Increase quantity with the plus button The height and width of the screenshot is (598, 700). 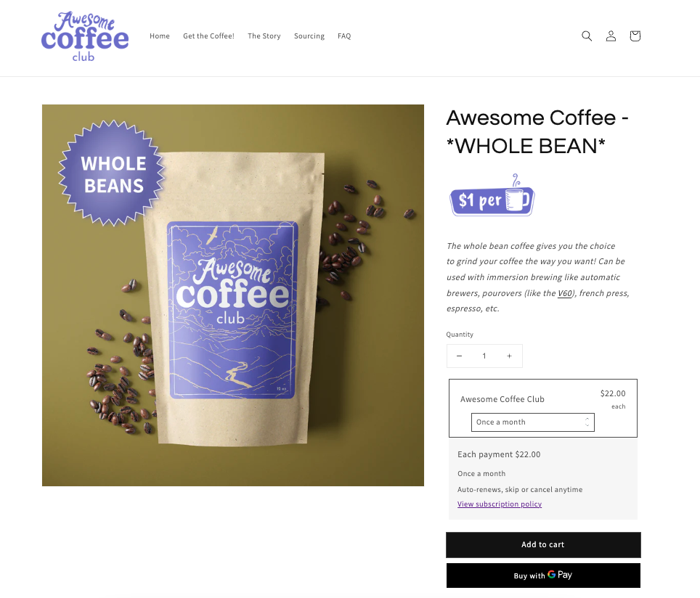tap(509, 356)
